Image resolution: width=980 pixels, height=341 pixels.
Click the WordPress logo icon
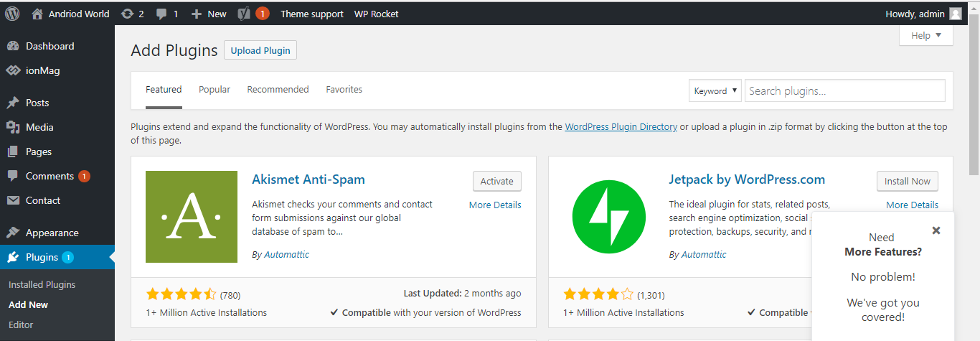pyautogui.click(x=12, y=13)
